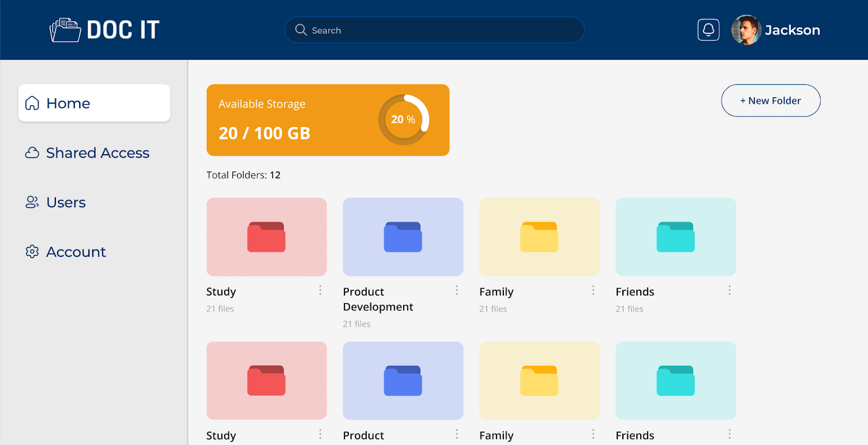The image size is (868, 445).
Task: Open Shared Access section
Action: pyautogui.click(x=87, y=153)
